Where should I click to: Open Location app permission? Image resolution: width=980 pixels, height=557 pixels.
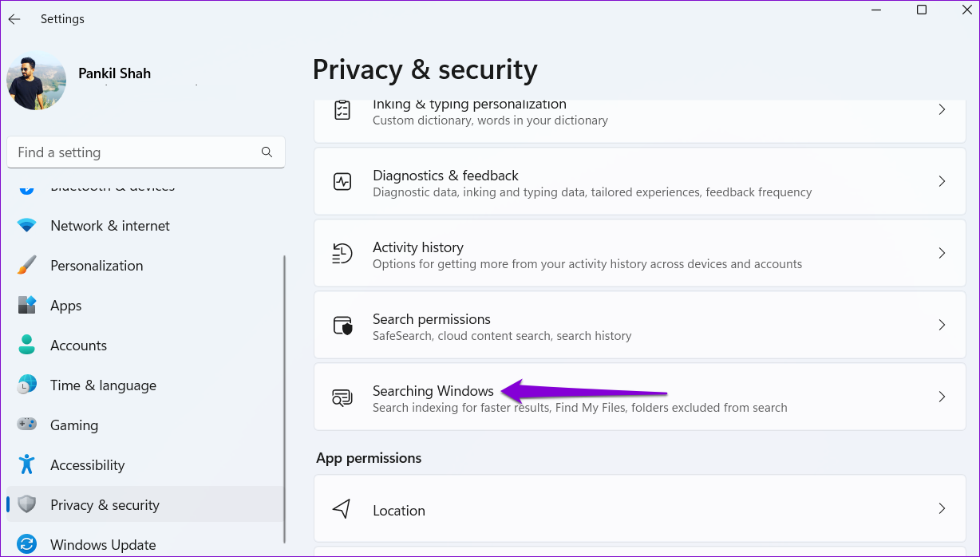[x=640, y=509]
